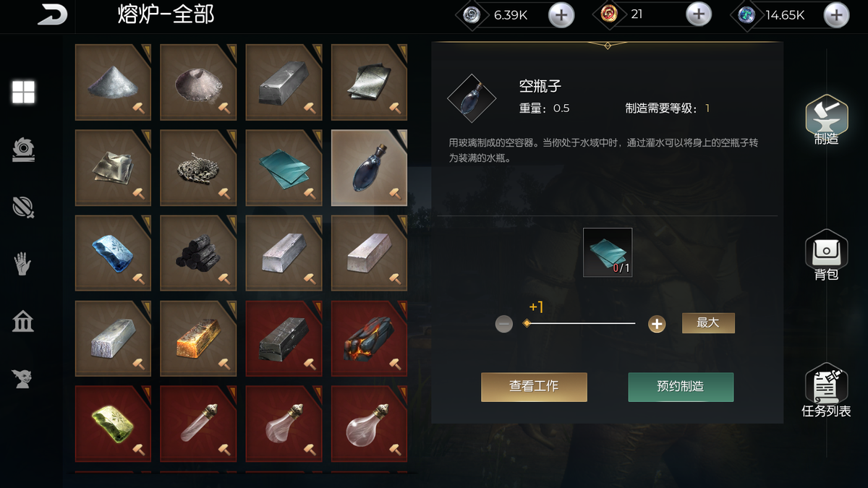The image size is (868, 488).
Task: Set quantity to 最大
Action: (708, 323)
